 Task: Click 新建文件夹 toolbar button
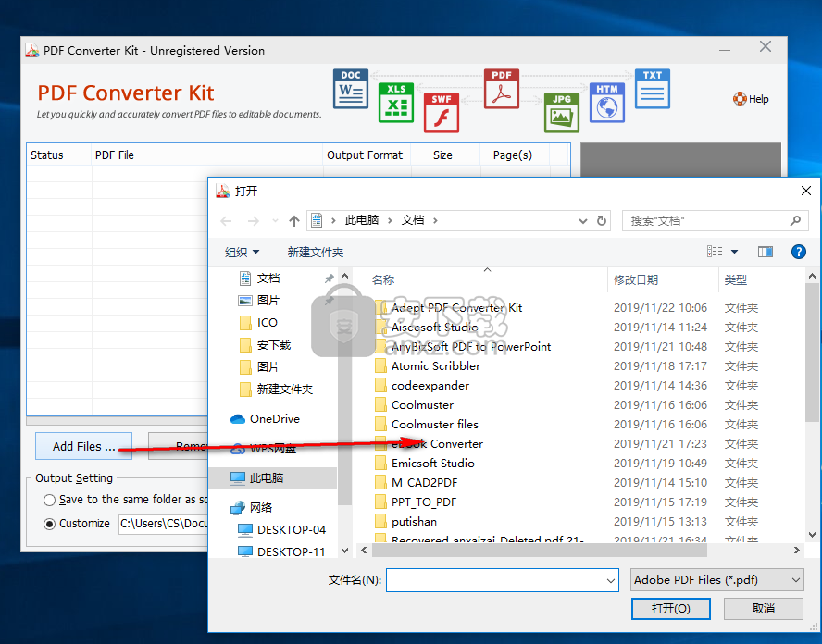click(315, 252)
